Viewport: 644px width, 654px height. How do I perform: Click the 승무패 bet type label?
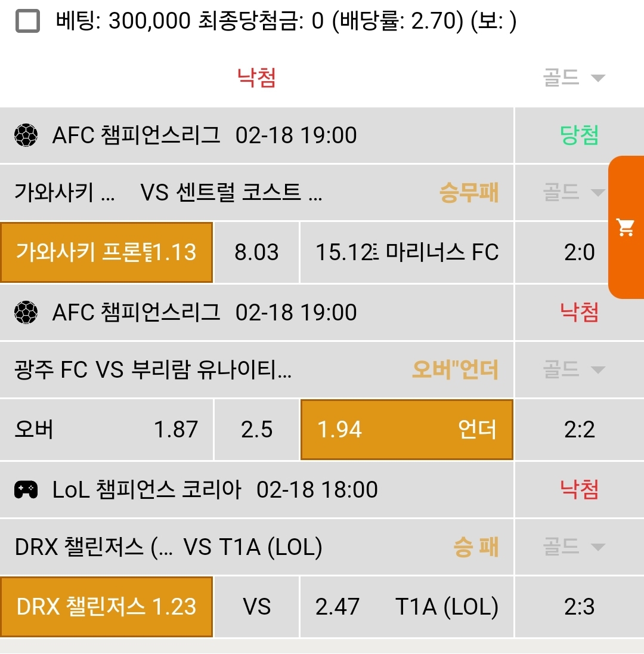(x=469, y=193)
